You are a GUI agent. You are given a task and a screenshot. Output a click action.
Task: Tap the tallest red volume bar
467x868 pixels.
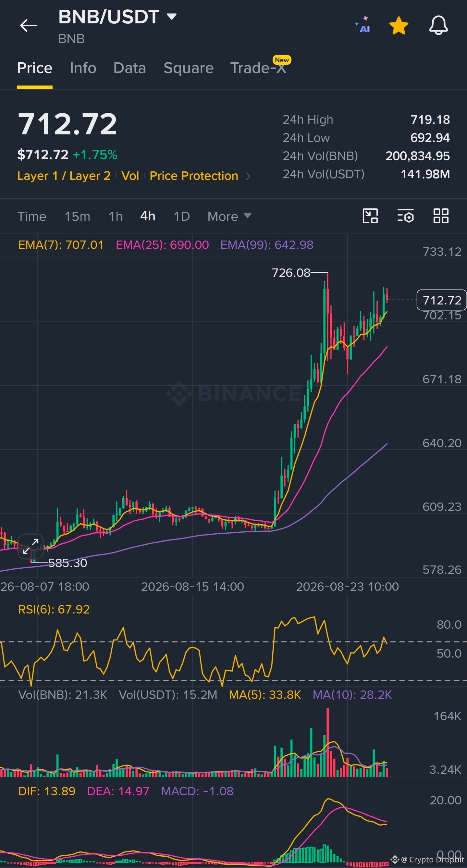coord(327,742)
